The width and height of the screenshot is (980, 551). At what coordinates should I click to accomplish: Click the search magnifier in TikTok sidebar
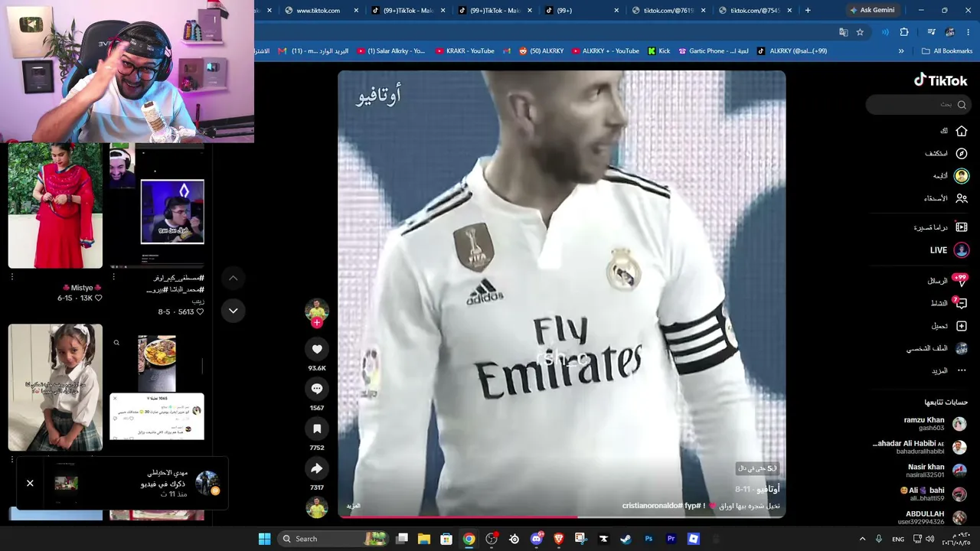tap(962, 105)
